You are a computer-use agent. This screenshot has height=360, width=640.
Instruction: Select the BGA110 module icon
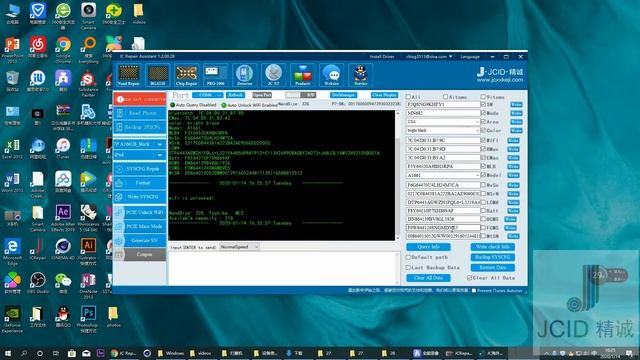coord(158,75)
